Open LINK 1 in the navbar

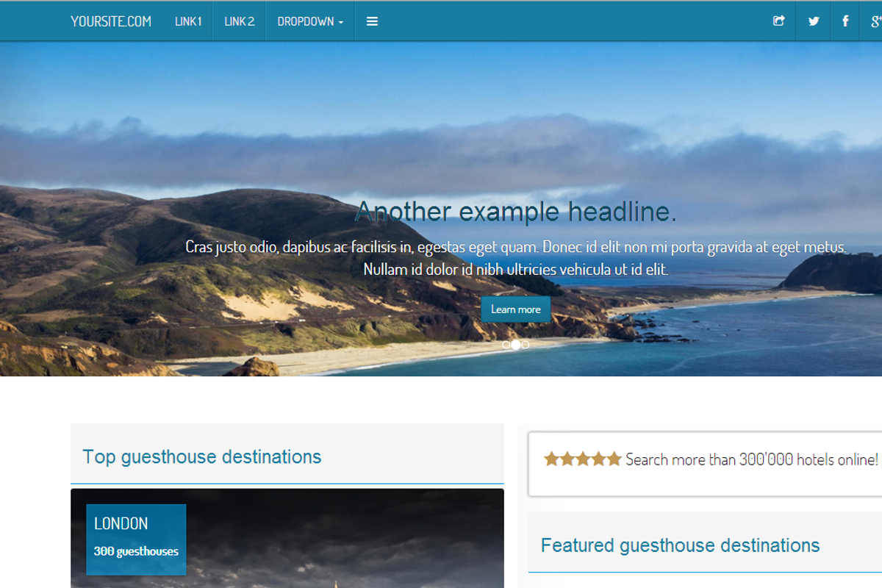coord(188,21)
